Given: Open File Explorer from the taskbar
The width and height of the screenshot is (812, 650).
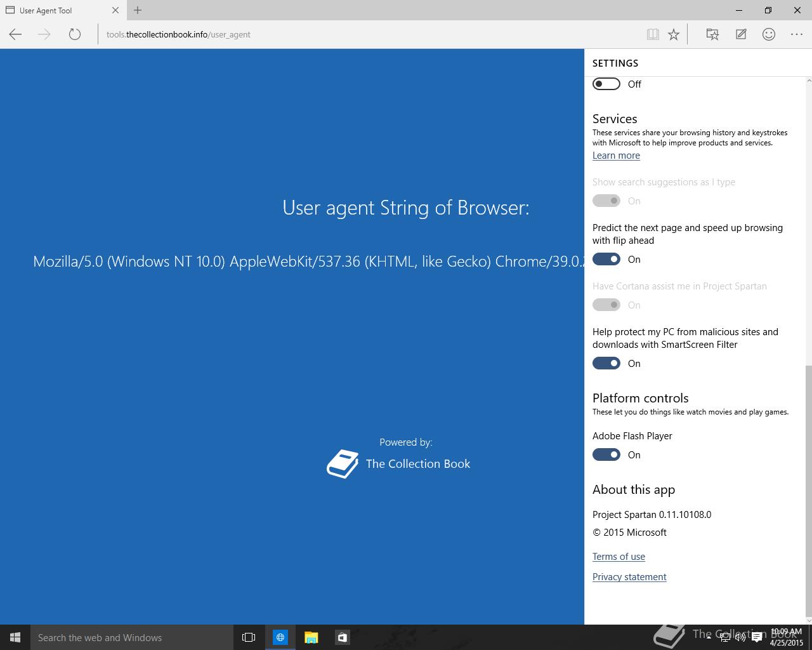Looking at the screenshot, I should [311, 637].
